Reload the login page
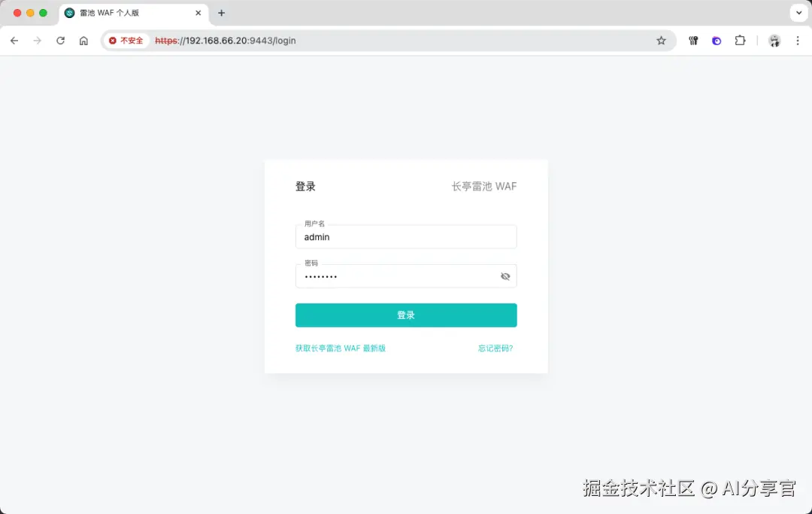The width and height of the screenshot is (812, 514). point(61,41)
